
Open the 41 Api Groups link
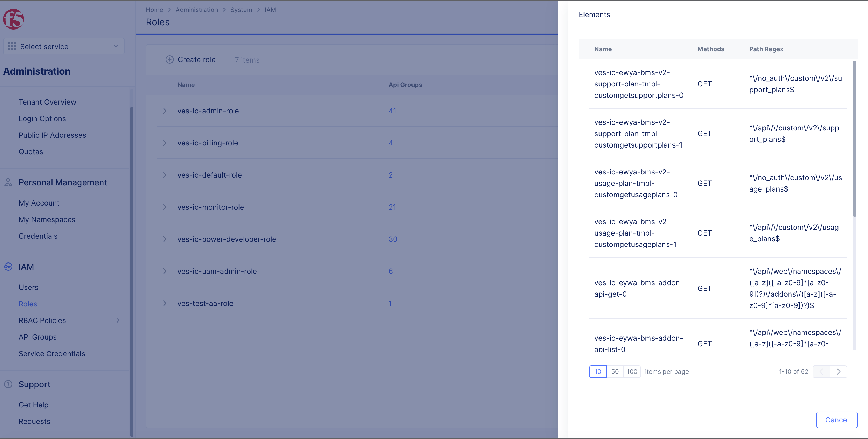coord(392,111)
